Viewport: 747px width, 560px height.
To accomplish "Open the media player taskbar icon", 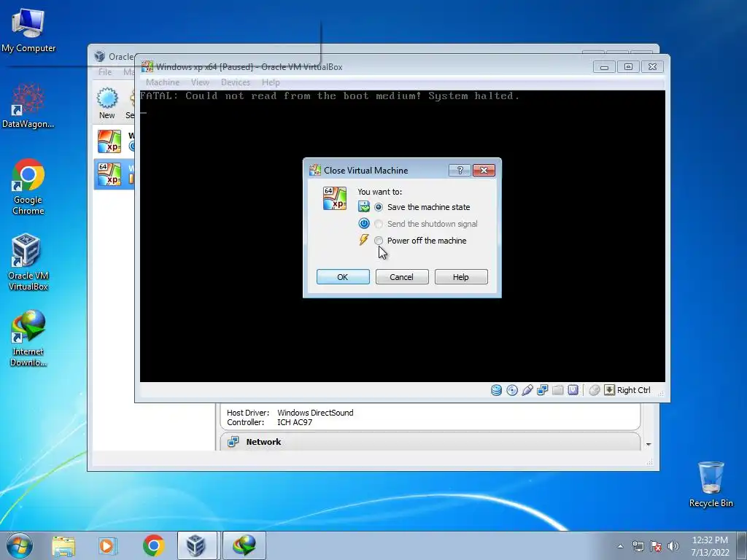I will [107, 545].
